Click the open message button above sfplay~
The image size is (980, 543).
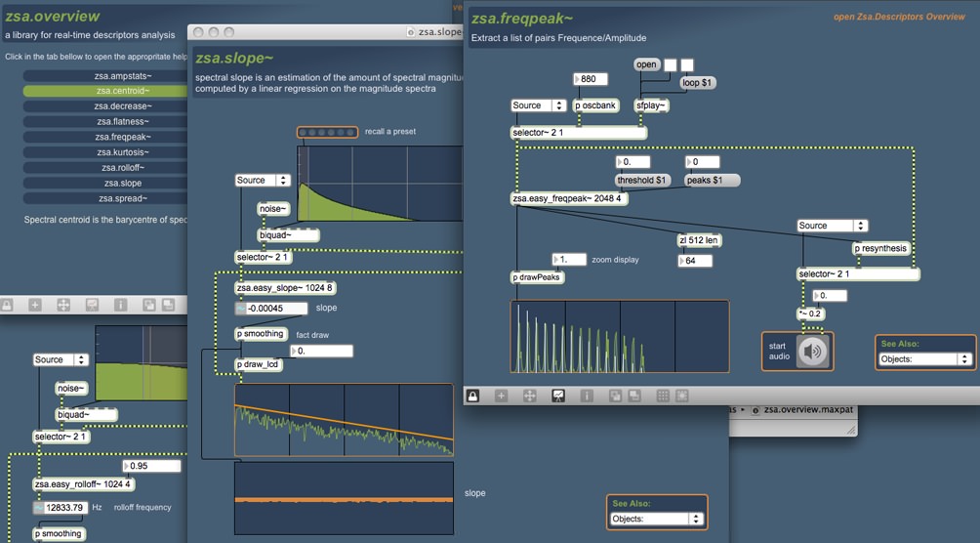[x=647, y=64]
